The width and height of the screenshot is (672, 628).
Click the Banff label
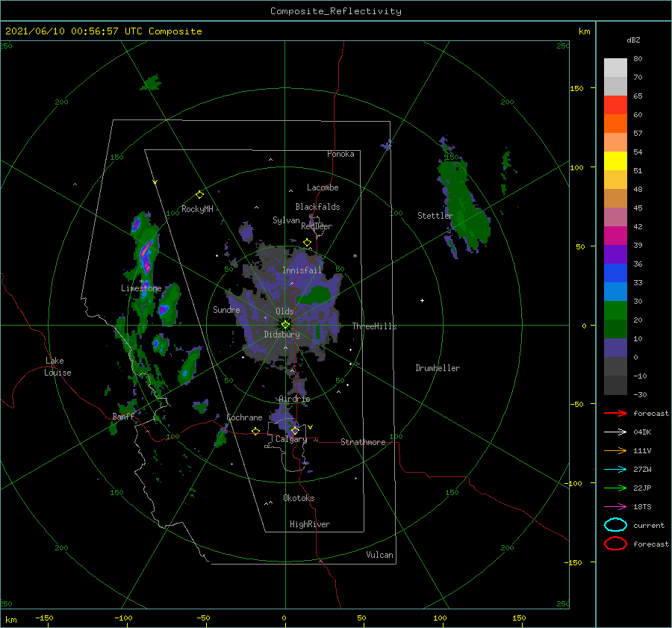point(123,416)
